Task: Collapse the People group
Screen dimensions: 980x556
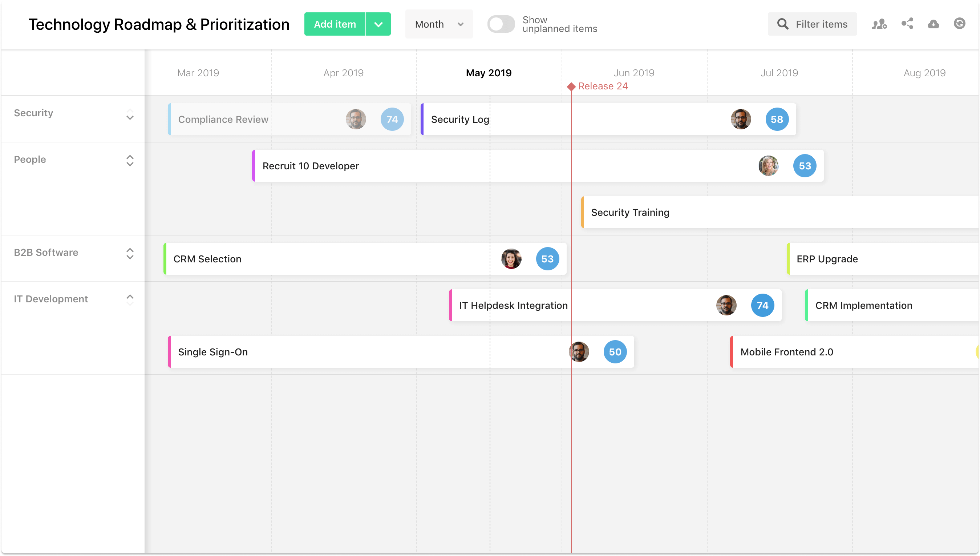Action: click(x=130, y=161)
